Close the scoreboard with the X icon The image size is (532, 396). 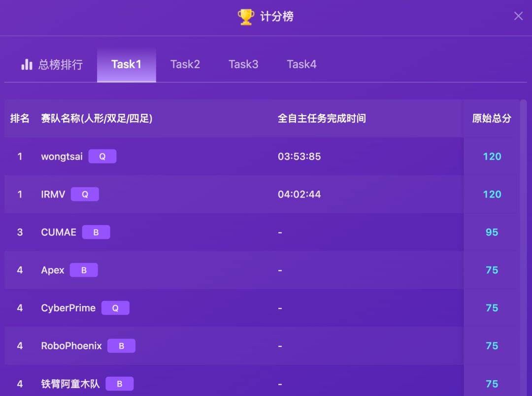pyautogui.click(x=518, y=16)
